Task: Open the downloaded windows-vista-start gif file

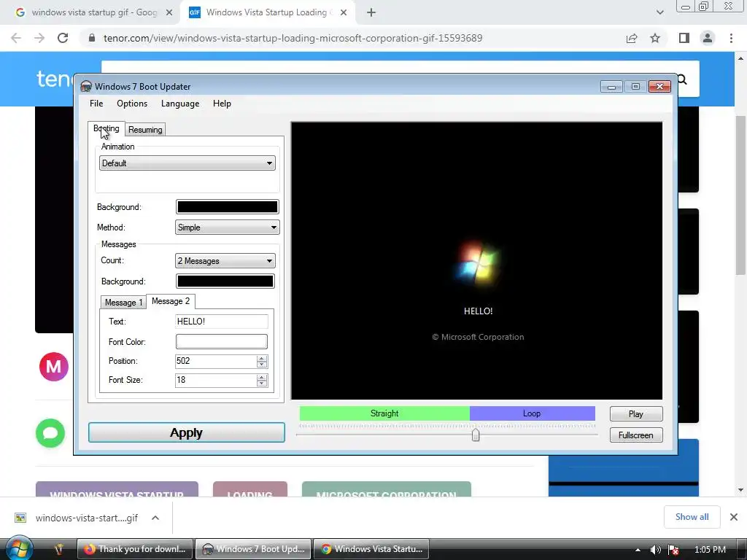Action: (x=77, y=518)
